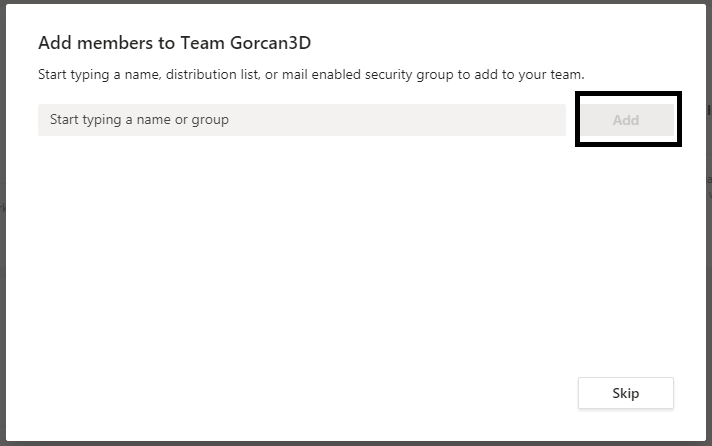This screenshot has width=712, height=446.
Task: Dismiss the dialog using the Skip button
Action: point(626,393)
